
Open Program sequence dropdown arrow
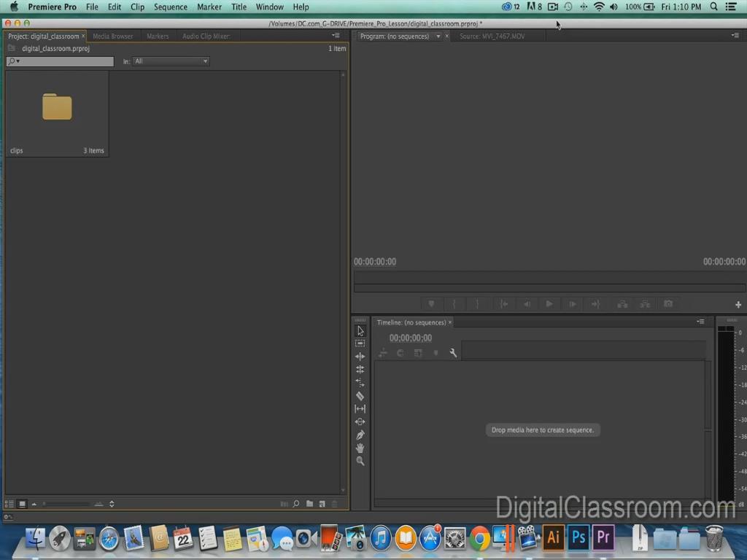point(438,36)
